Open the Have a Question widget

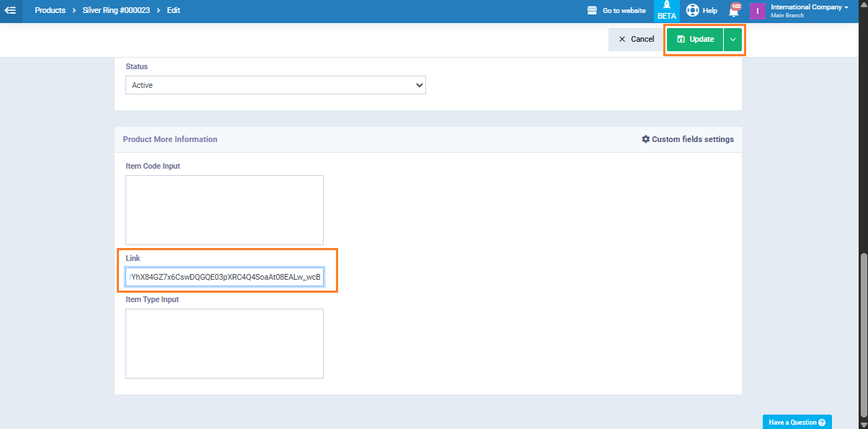click(797, 422)
